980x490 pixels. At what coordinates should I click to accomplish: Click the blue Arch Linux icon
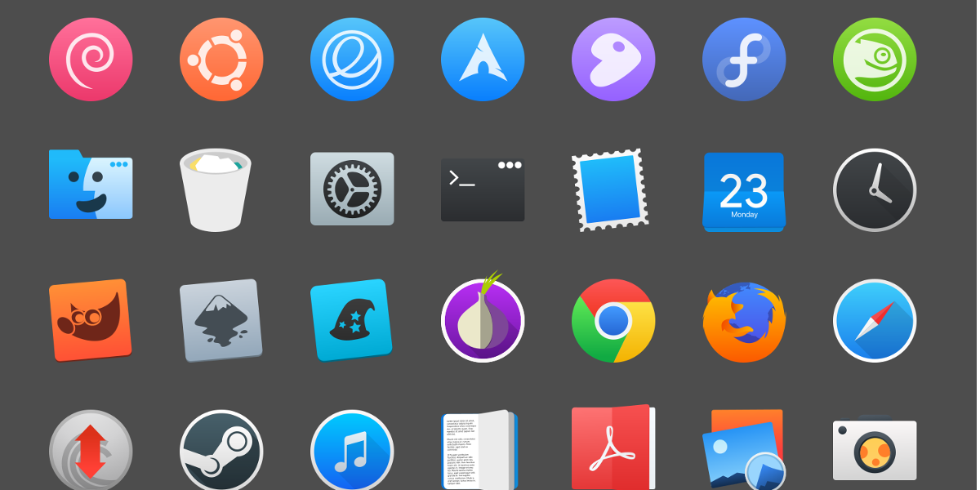click(483, 60)
